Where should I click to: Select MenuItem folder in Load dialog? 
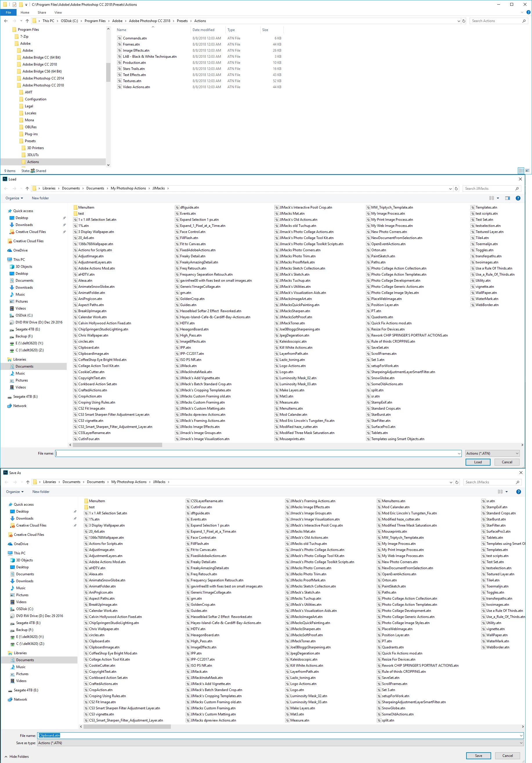[86, 207]
